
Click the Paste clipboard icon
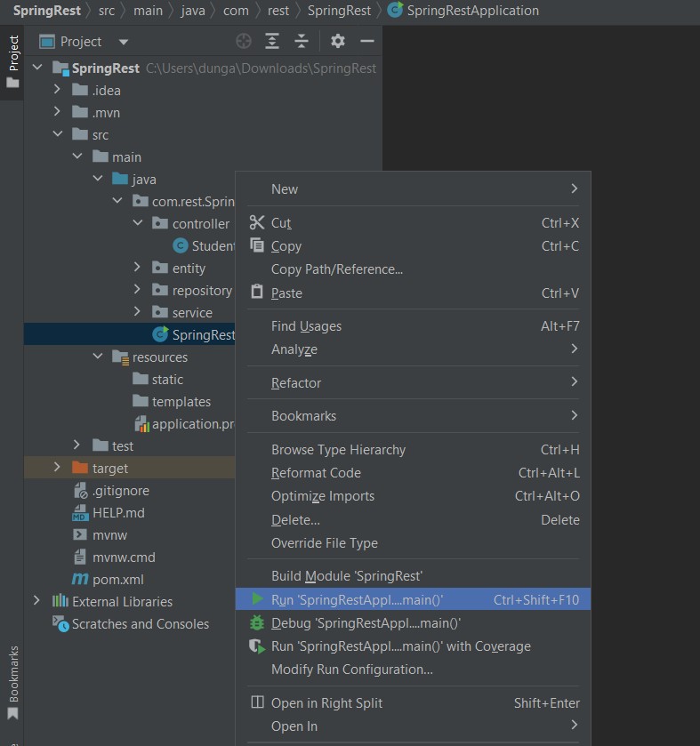[257, 291]
